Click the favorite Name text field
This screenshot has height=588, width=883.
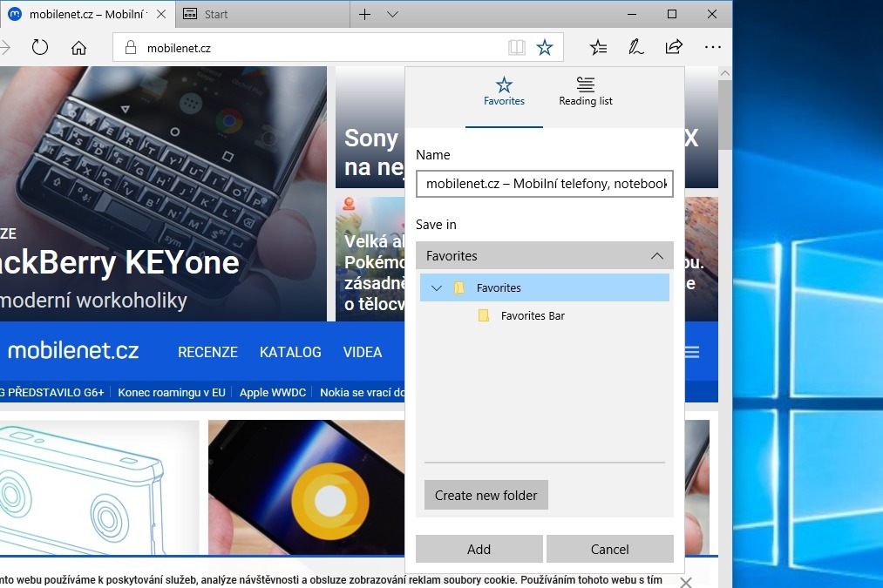[545, 184]
